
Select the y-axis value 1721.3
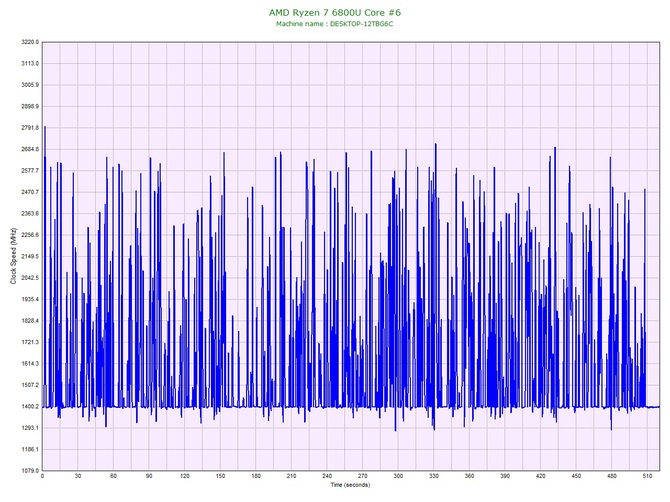[x=30, y=342]
